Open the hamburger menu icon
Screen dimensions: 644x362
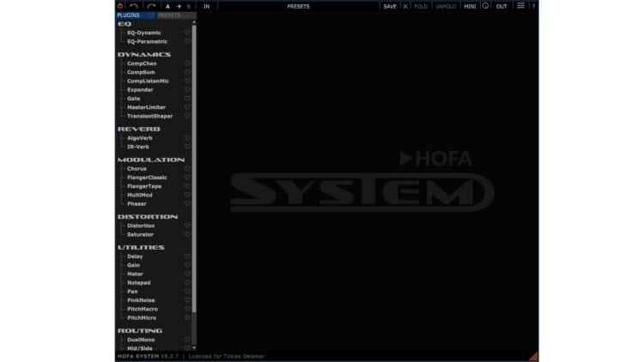pos(520,6)
